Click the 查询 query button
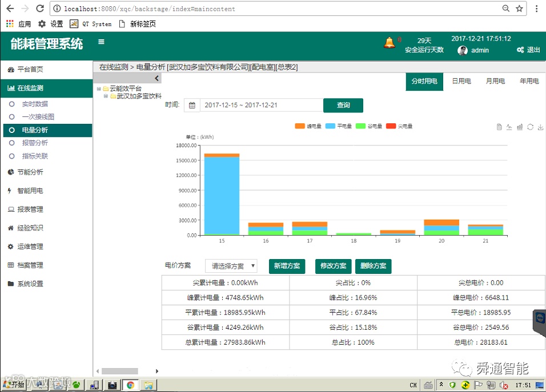The image size is (546, 392). click(x=343, y=105)
